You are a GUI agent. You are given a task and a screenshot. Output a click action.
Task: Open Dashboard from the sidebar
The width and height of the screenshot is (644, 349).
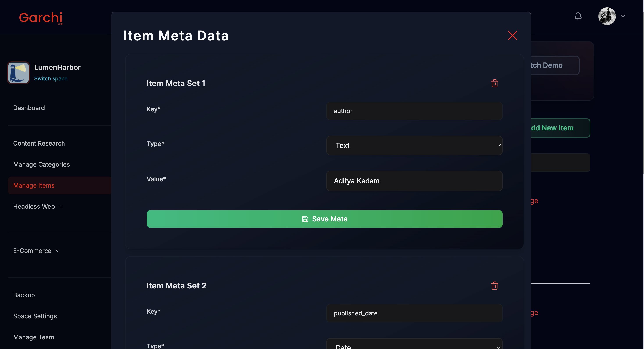(x=29, y=108)
